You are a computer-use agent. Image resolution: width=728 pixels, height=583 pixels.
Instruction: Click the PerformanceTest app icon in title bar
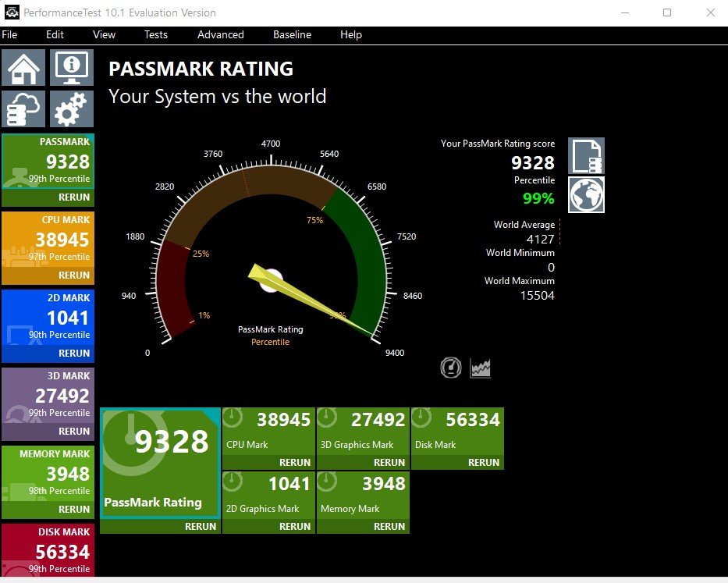click(12, 12)
